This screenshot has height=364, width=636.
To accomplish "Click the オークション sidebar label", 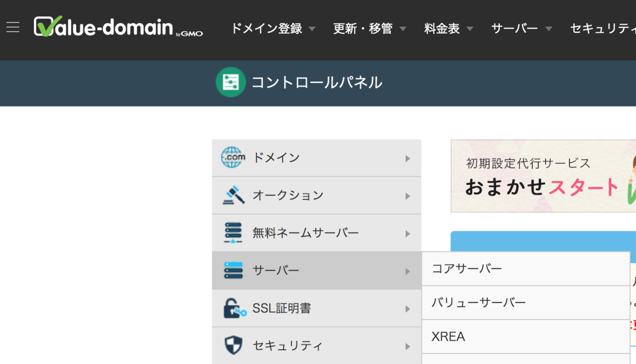I will coord(288,196).
